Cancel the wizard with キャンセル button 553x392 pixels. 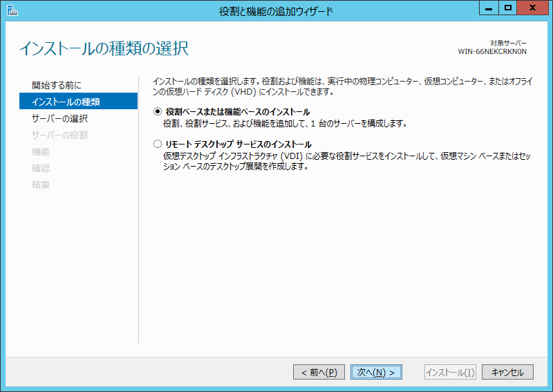(507, 372)
